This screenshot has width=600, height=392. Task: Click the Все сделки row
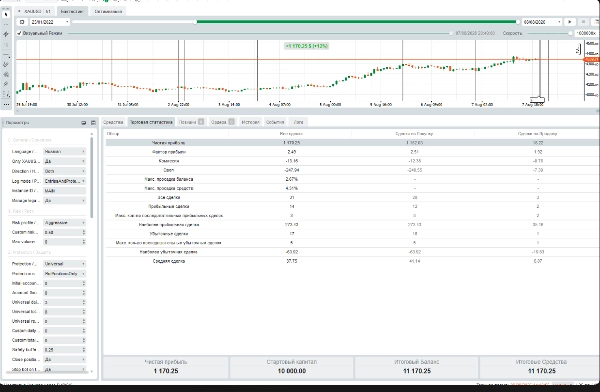(352, 198)
